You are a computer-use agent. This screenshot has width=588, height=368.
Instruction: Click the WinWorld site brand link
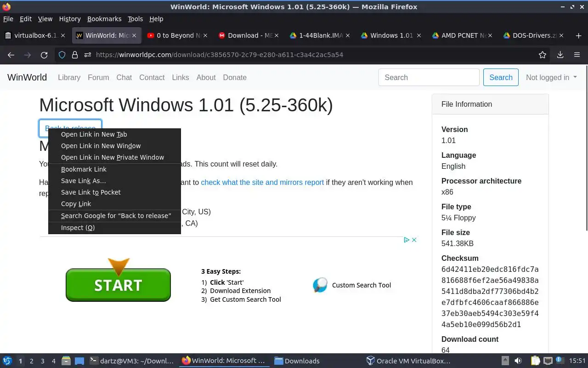click(27, 77)
